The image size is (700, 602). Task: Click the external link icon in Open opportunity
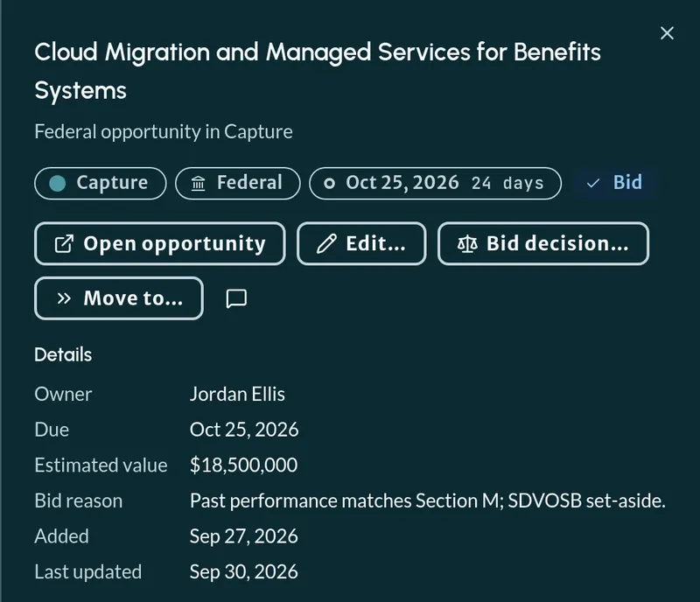coord(64,244)
